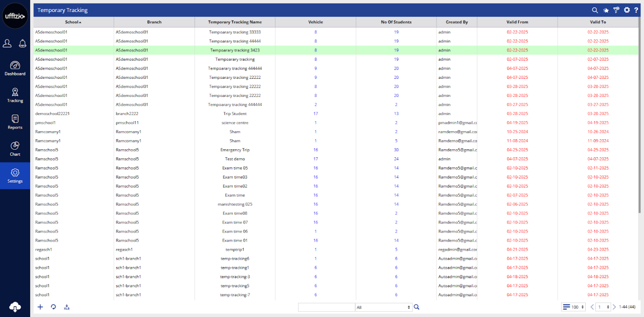Open the filter settings funnel icon
This screenshot has width=644, height=317.
coord(616,10)
